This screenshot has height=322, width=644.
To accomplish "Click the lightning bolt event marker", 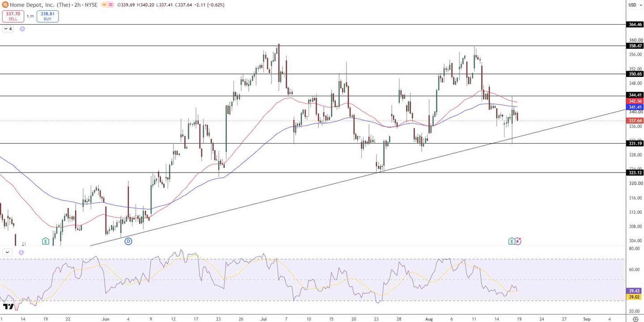I will (x=518, y=241).
